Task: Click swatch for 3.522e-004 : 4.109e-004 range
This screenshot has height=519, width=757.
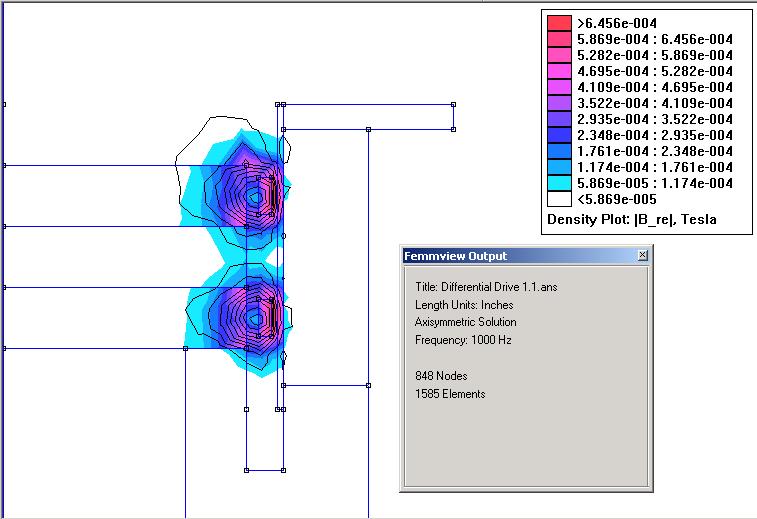Action: point(559,102)
